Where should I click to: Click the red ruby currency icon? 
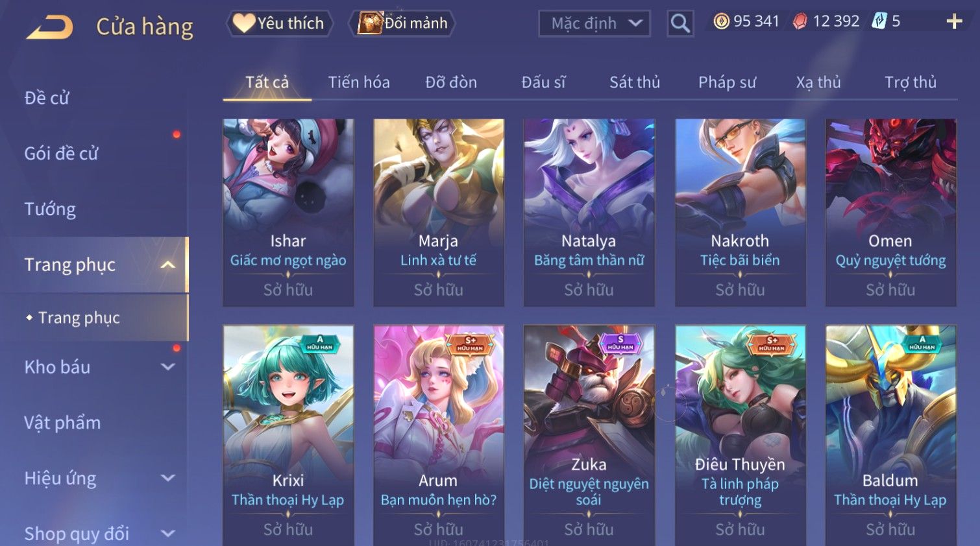click(x=800, y=21)
